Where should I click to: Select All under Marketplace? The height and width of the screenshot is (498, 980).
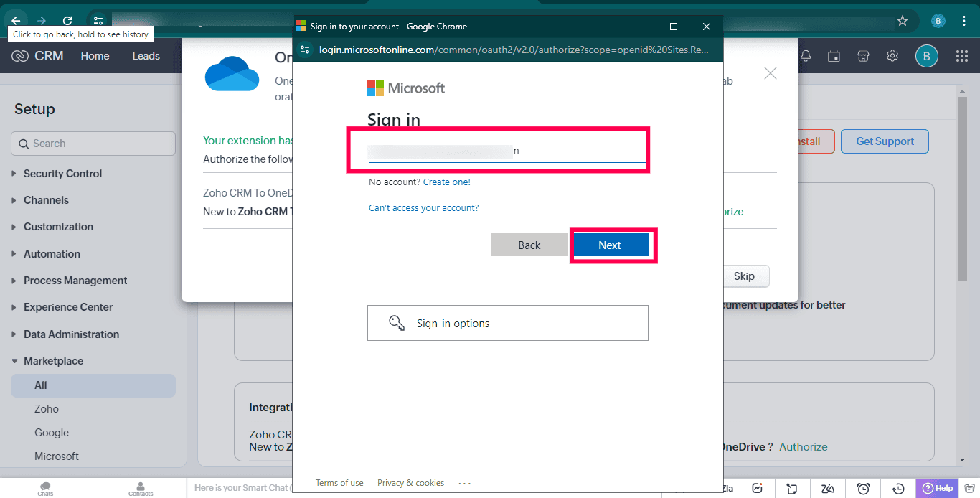pyautogui.click(x=93, y=385)
